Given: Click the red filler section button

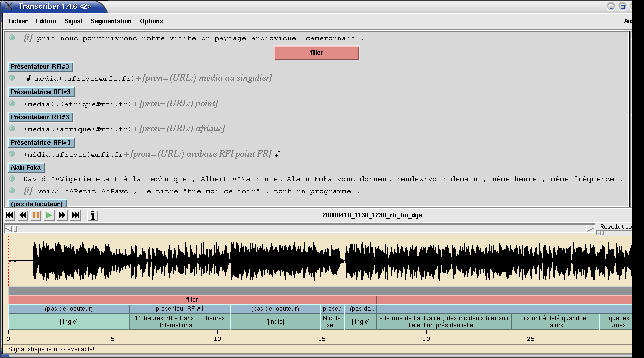Looking at the screenshot, I should click(x=317, y=53).
